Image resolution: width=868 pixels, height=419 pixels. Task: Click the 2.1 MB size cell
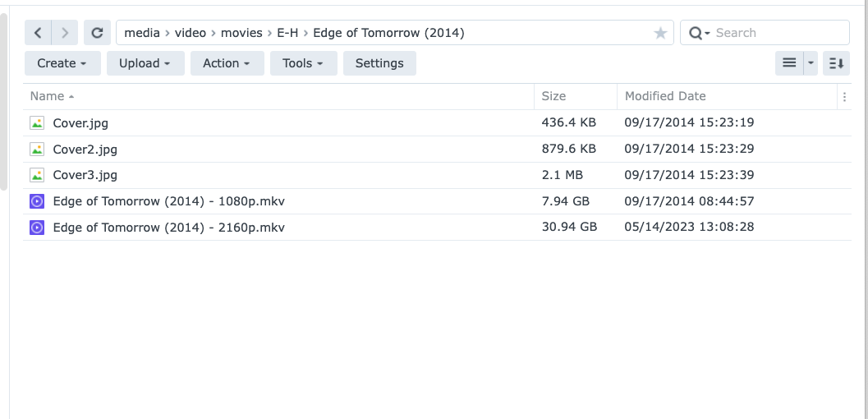(x=562, y=175)
